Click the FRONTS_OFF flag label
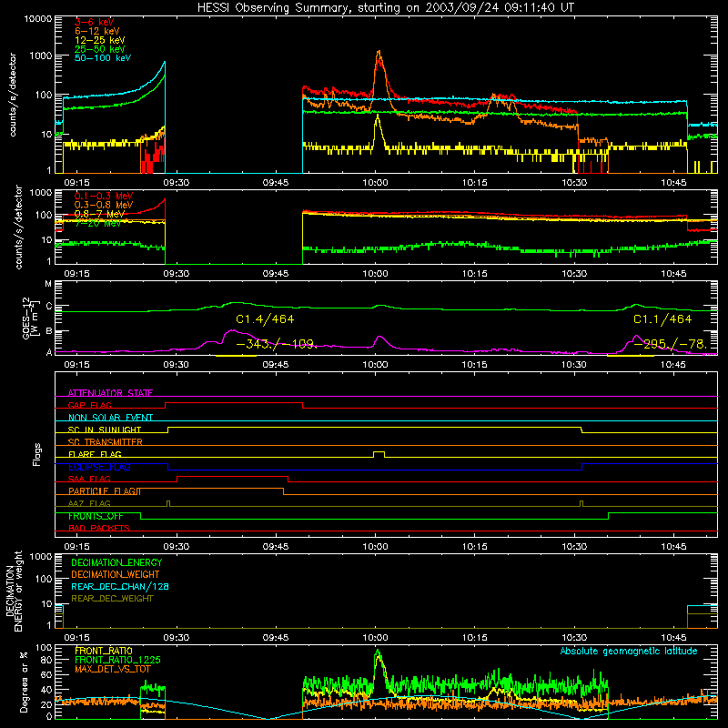The image size is (728, 728). point(96,516)
